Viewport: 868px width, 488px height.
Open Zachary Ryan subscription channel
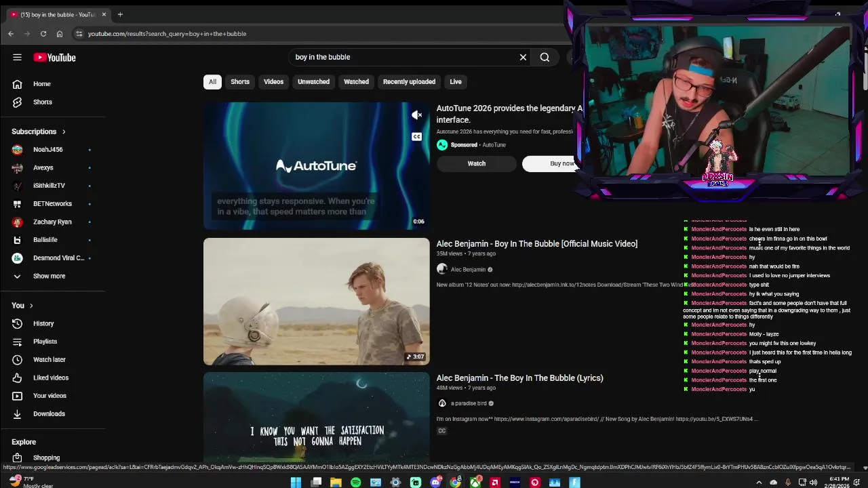click(53, 222)
